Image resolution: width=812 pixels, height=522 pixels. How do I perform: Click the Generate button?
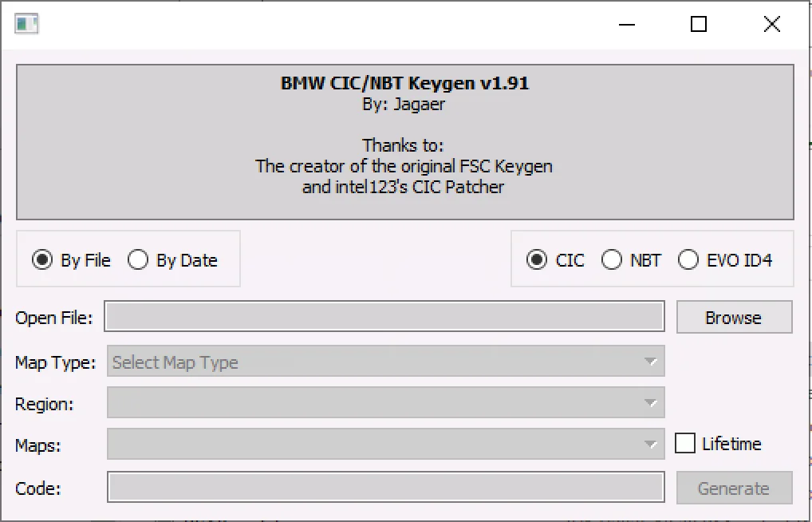click(734, 488)
